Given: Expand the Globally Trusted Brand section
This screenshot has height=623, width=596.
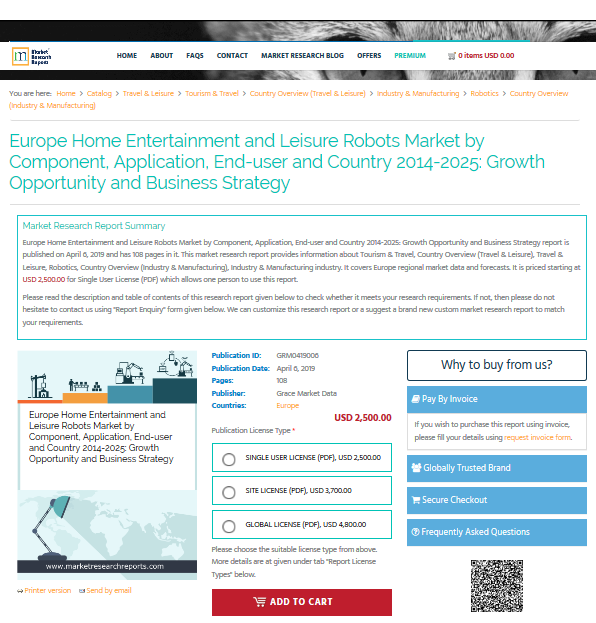Looking at the screenshot, I should [x=497, y=468].
